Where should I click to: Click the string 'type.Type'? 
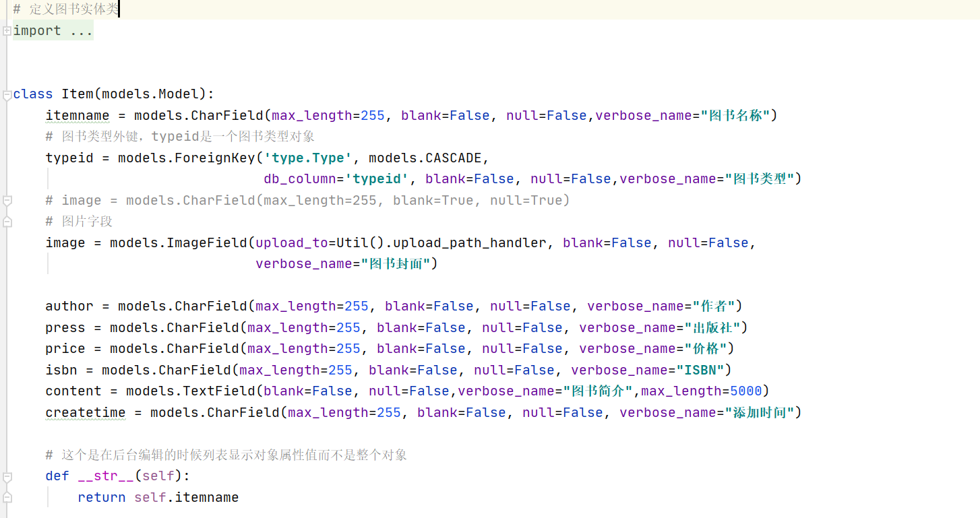point(308,158)
